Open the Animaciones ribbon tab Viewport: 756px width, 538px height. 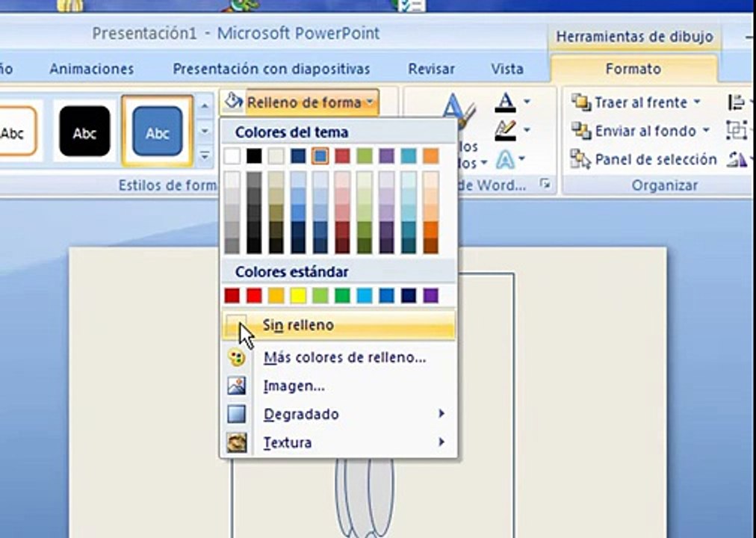(92, 69)
